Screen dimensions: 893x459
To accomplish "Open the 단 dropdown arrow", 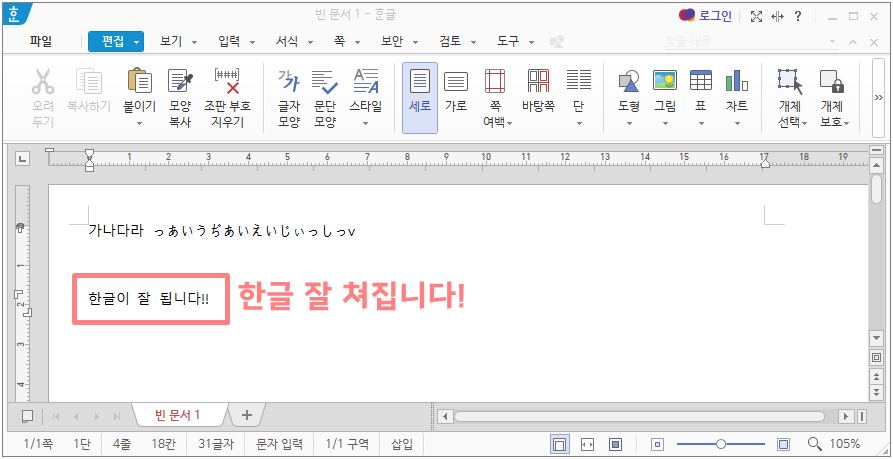I will (x=579, y=123).
